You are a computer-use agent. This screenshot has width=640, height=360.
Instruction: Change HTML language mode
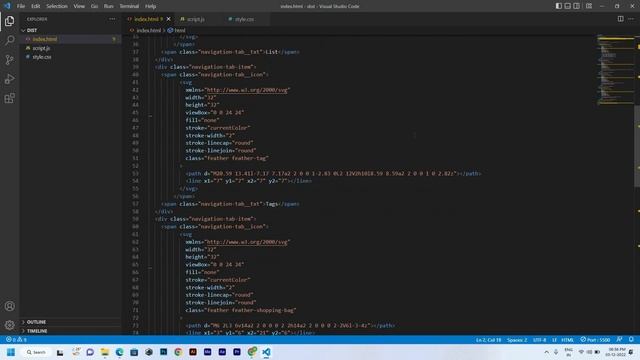[x=567, y=340]
